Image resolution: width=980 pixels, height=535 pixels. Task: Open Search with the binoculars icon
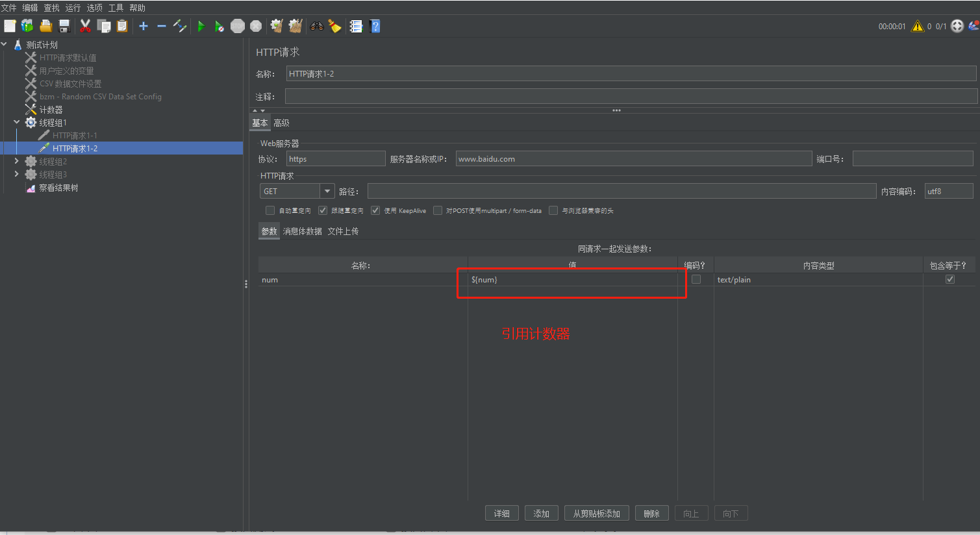coord(317,26)
